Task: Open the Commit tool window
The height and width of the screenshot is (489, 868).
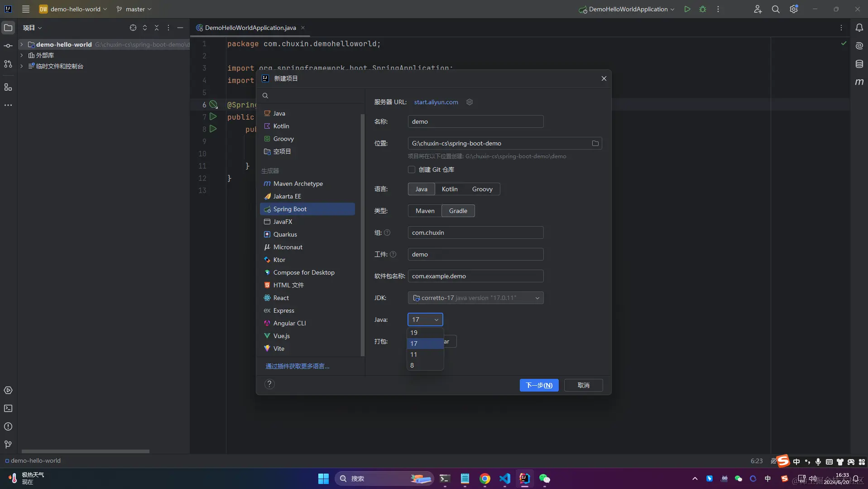Action: (x=8, y=46)
